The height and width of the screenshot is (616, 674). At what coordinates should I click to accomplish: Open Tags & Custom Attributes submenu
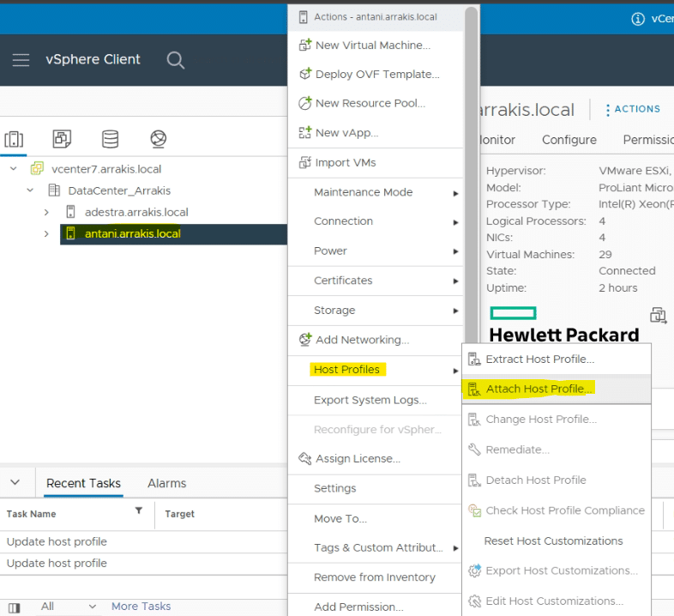(376, 547)
